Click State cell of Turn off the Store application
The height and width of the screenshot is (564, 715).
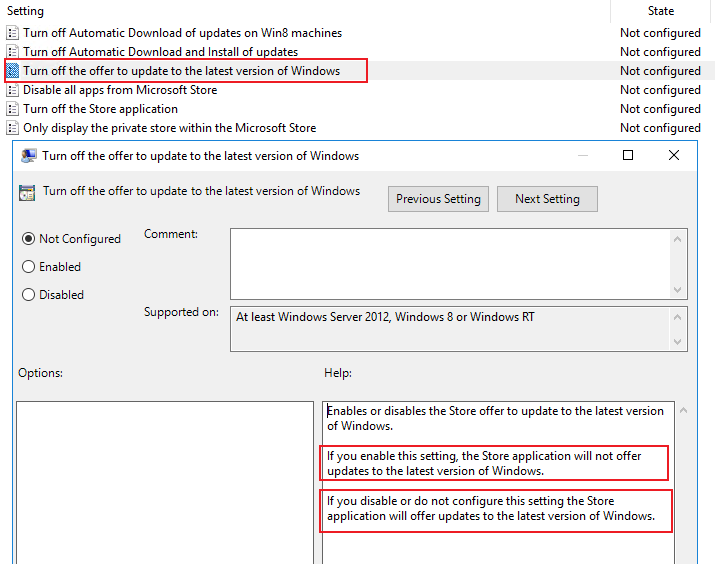(660, 109)
